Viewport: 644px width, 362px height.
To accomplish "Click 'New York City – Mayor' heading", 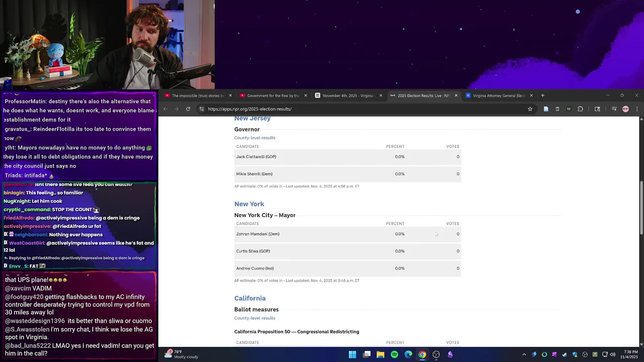I will click(265, 215).
